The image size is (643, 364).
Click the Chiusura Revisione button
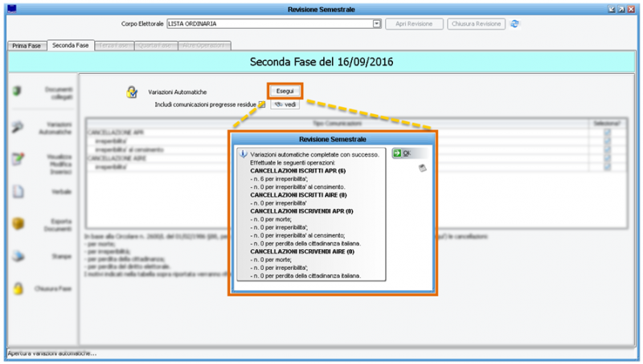(x=476, y=24)
